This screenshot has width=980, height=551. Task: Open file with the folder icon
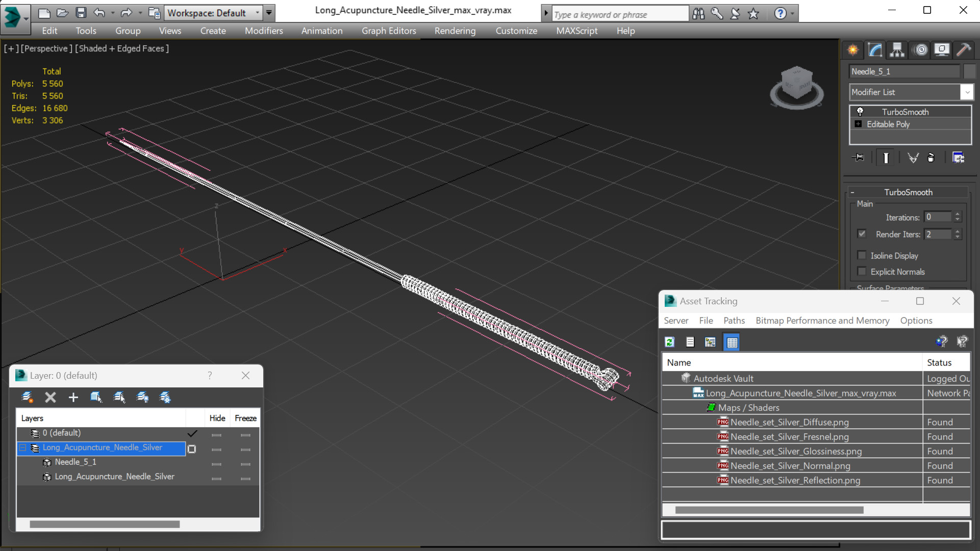63,13
